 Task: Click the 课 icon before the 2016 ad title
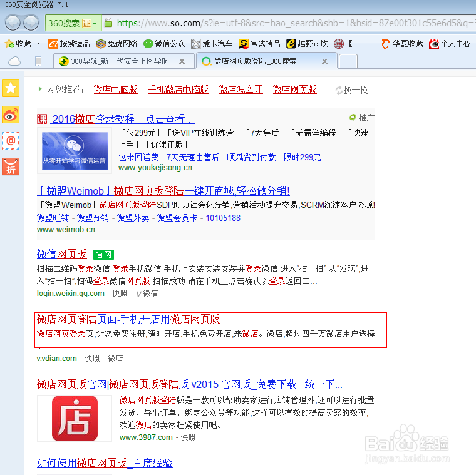tap(42, 119)
